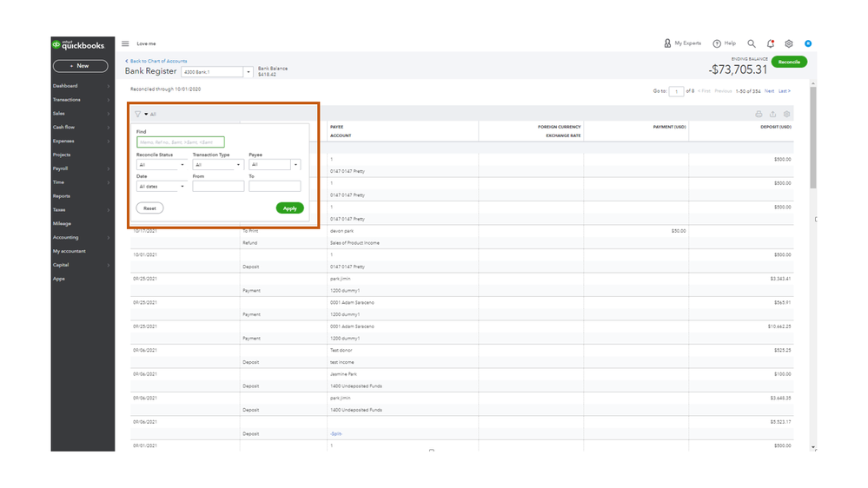
Task: Expand the filter dropdown arrow beside All
Action: [146, 114]
